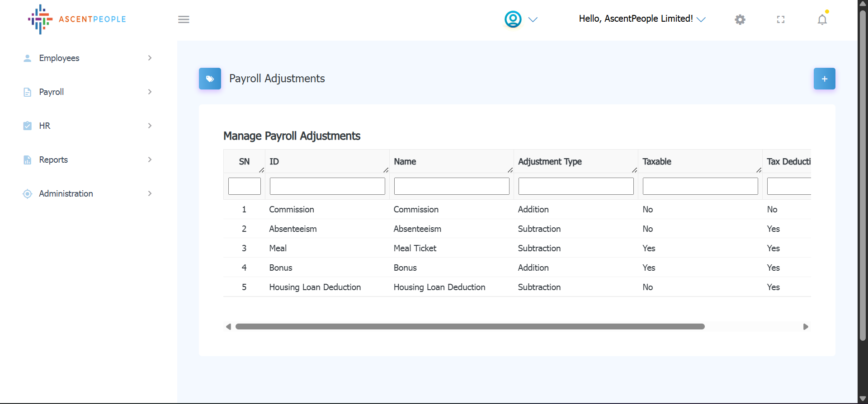Open the notifications bell
868x404 pixels.
tap(822, 19)
